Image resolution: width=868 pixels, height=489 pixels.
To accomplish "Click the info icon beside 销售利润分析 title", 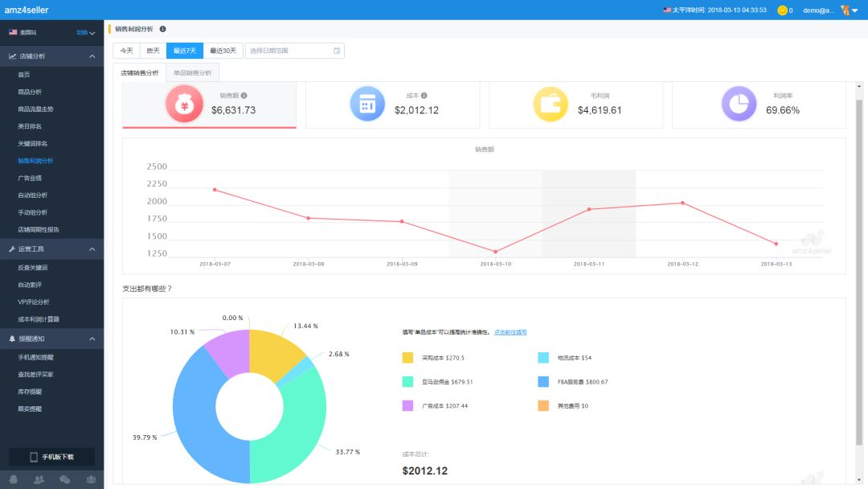I will (x=162, y=29).
